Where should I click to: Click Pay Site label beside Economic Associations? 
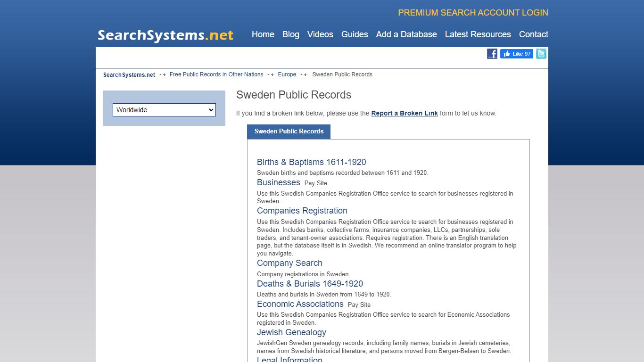point(359,305)
